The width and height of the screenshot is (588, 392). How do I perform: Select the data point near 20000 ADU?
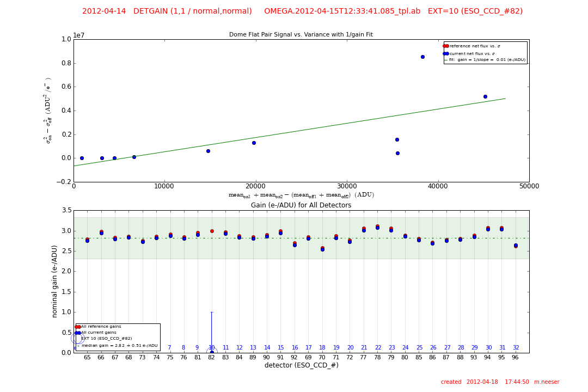pos(254,143)
